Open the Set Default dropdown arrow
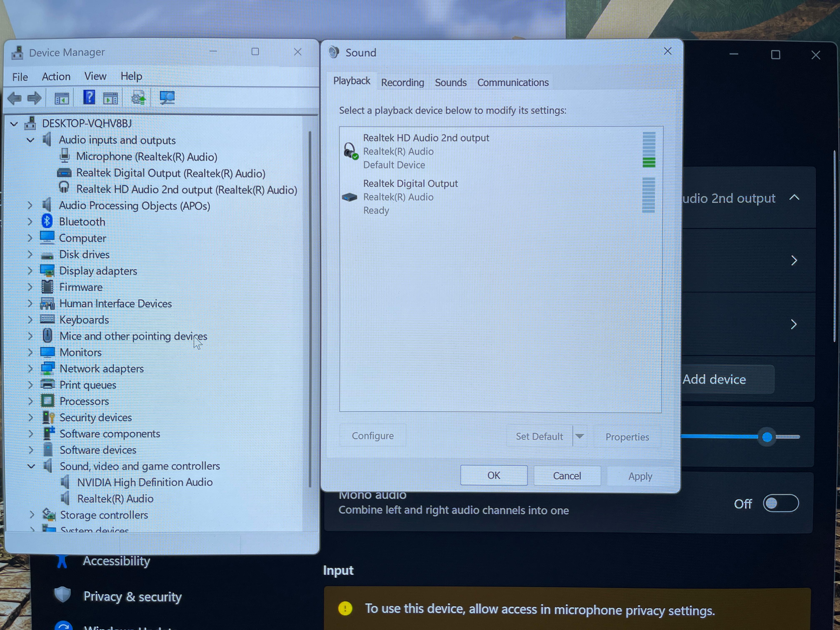This screenshot has width=840, height=630. pos(580,436)
